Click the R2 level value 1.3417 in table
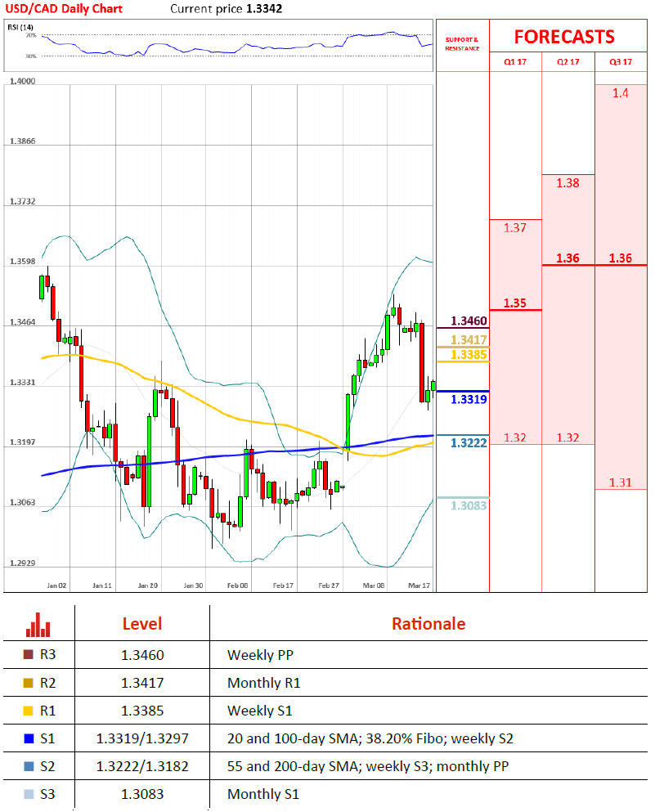The height and width of the screenshot is (812, 655). coord(142,683)
